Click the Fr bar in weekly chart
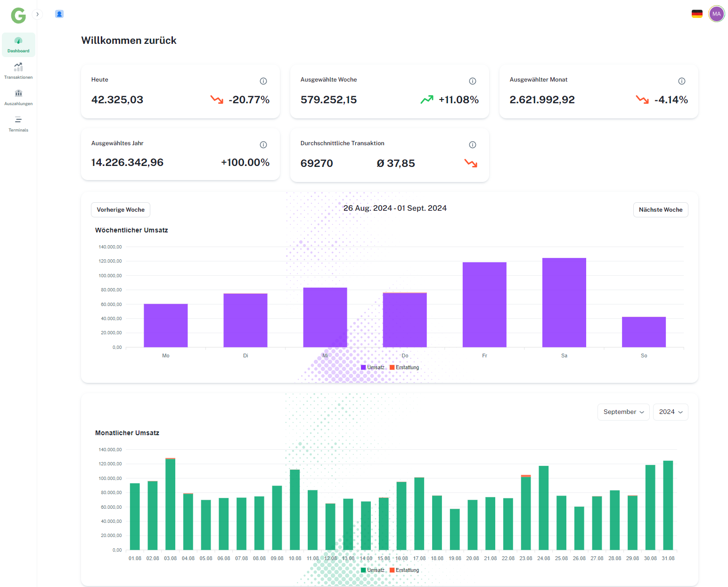728x587 pixels. 484,305
